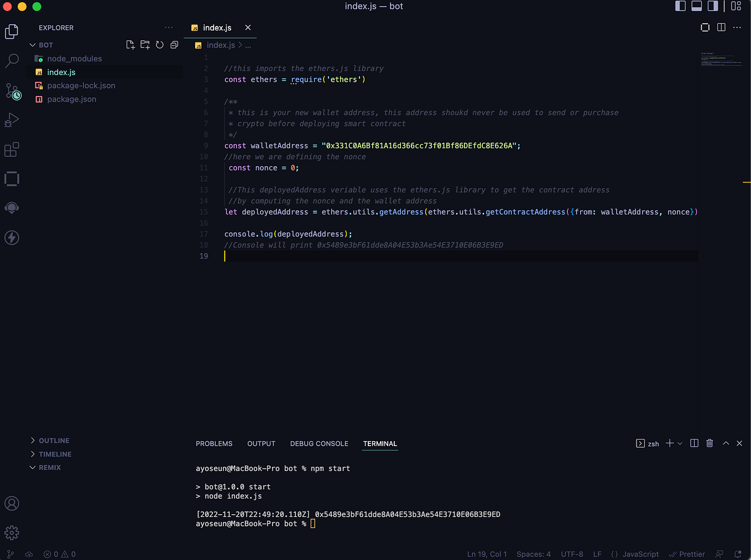
Task: Select the Source Control icon
Action: tap(12, 91)
